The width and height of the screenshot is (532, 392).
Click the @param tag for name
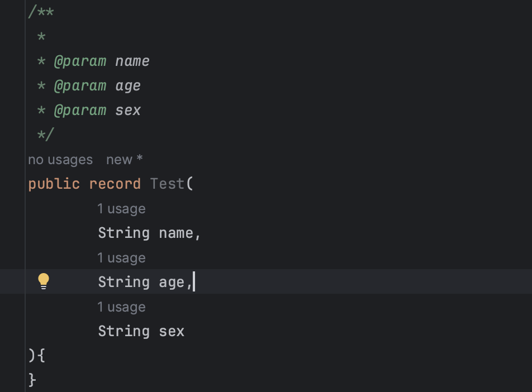(x=80, y=61)
